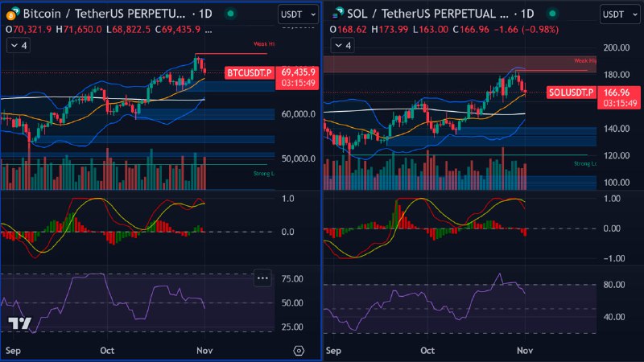Click the Strong Low label on Bitcoin chart
The height and width of the screenshot is (362, 644).
pos(264,174)
